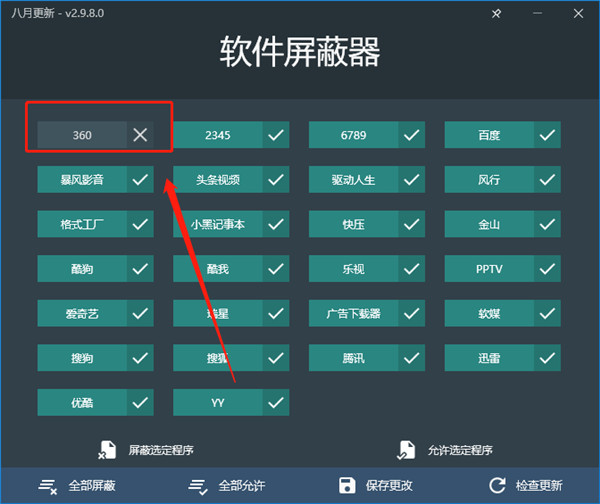The image size is (600, 504).
Task: Toggle the 瑞星 checkmark
Action: [x=276, y=313]
